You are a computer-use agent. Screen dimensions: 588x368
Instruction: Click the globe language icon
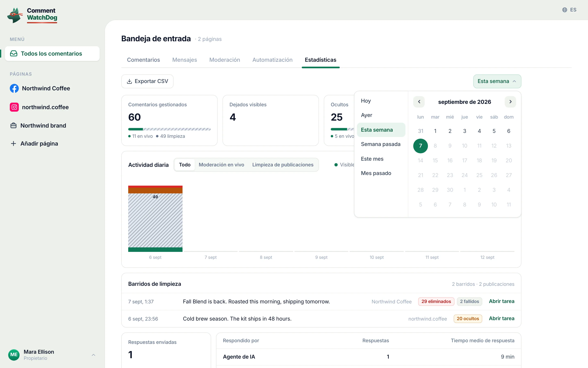565,10
